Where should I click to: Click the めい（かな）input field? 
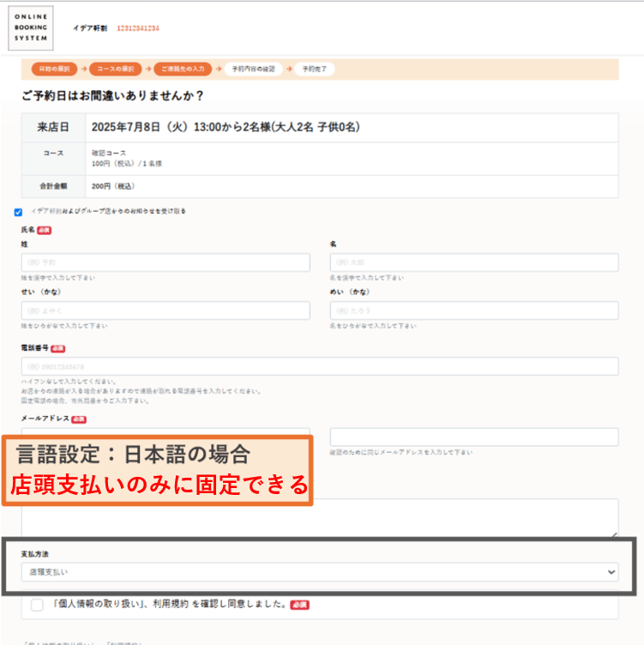click(474, 310)
